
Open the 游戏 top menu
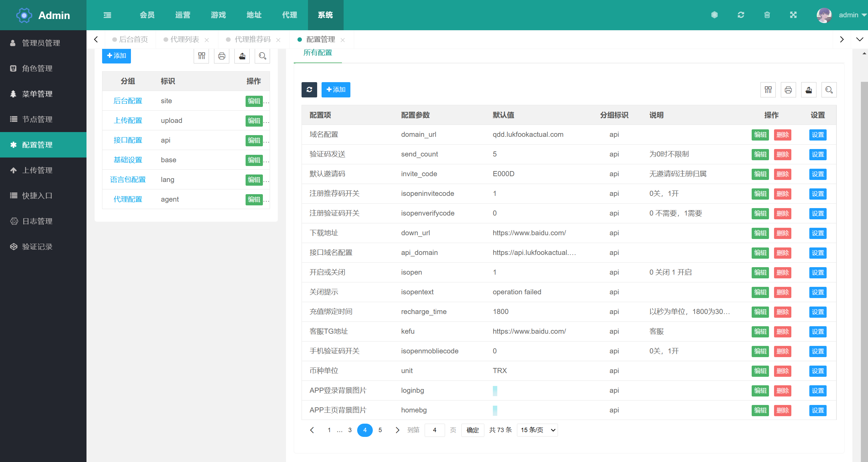click(x=218, y=15)
